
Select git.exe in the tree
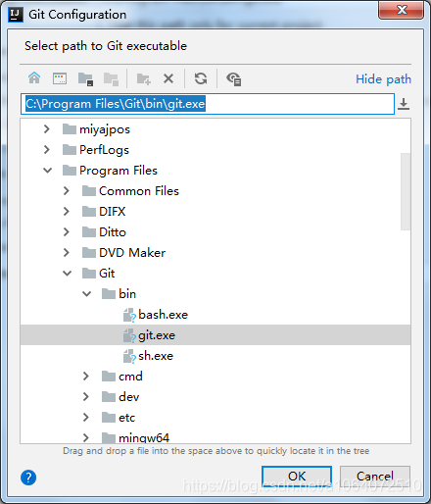tap(215, 335)
